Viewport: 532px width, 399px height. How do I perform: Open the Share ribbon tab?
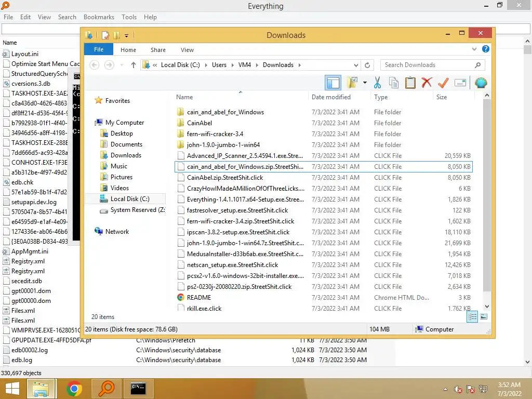[x=158, y=50]
